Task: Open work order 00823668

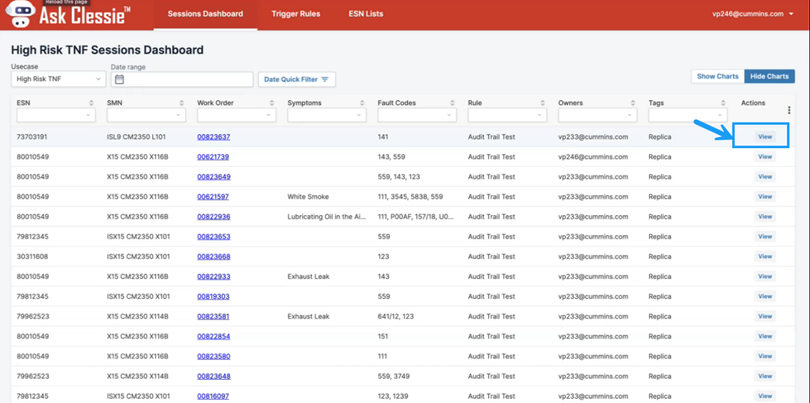Action: point(213,256)
